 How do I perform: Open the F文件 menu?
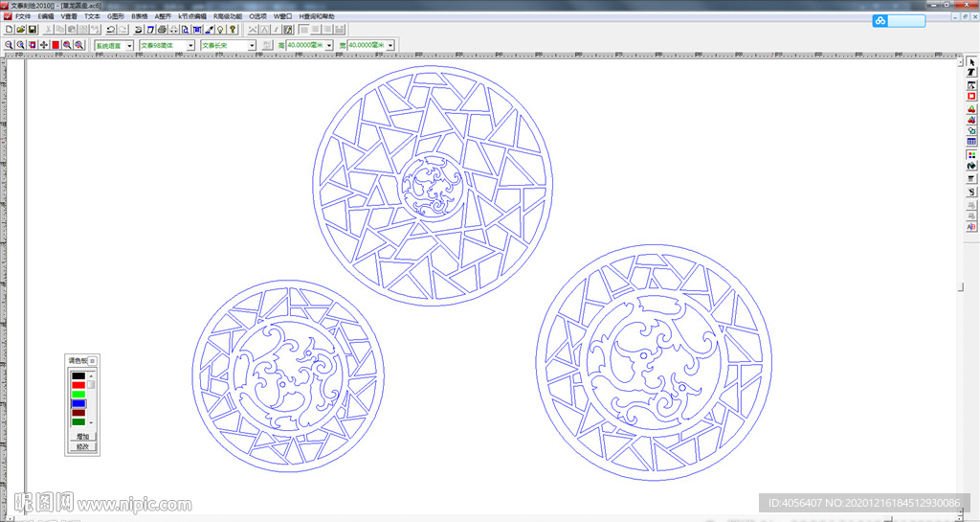pyautogui.click(x=23, y=16)
